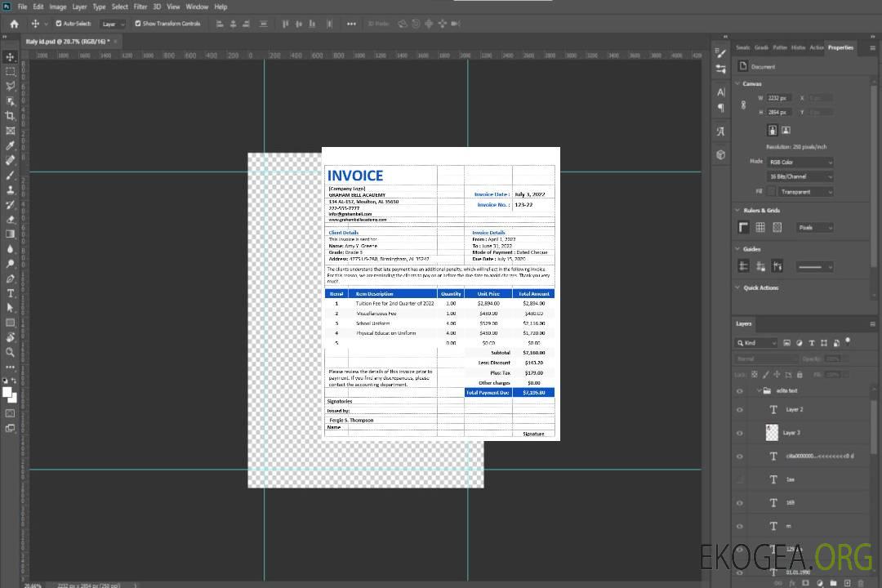This screenshot has width=882, height=588.
Task: Select the Eyedropper tool in toolbar
Action: tap(11, 145)
